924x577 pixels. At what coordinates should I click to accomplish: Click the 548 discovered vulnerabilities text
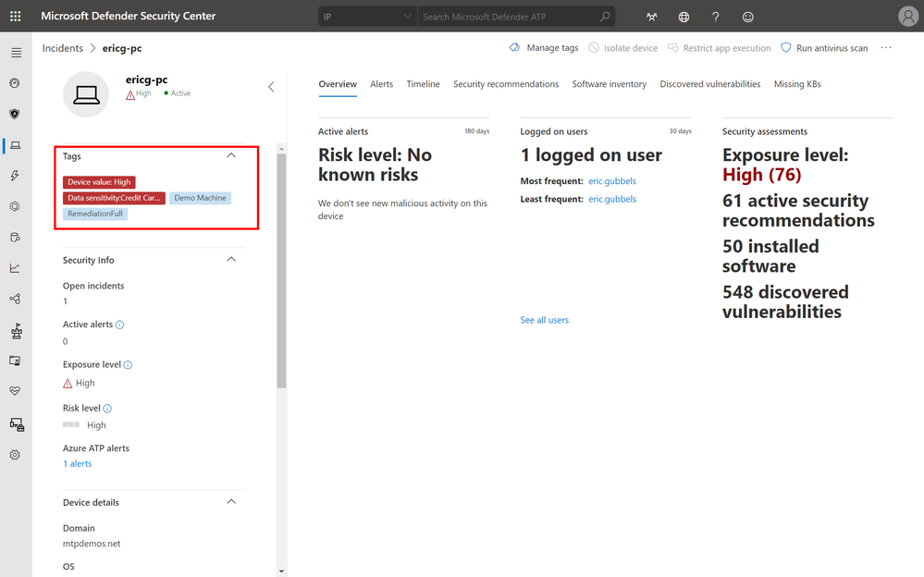[x=785, y=301]
